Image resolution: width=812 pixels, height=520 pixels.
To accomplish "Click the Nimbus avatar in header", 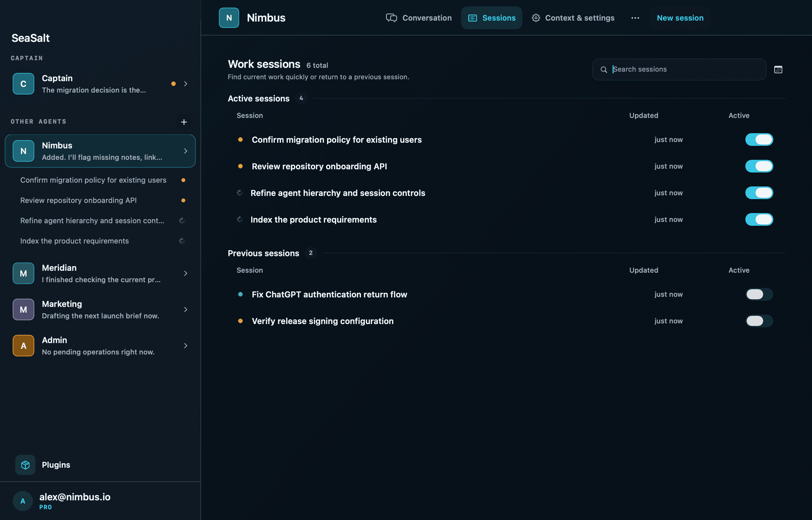I will point(229,17).
